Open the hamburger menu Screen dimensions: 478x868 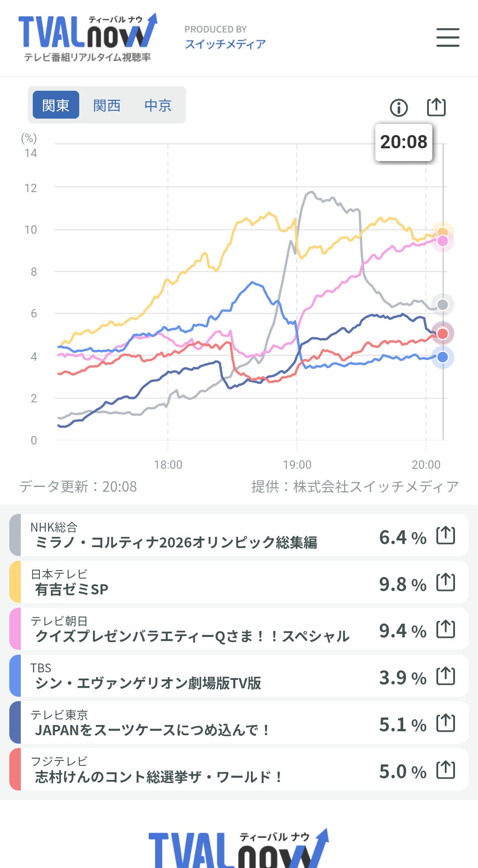click(447, 37)
